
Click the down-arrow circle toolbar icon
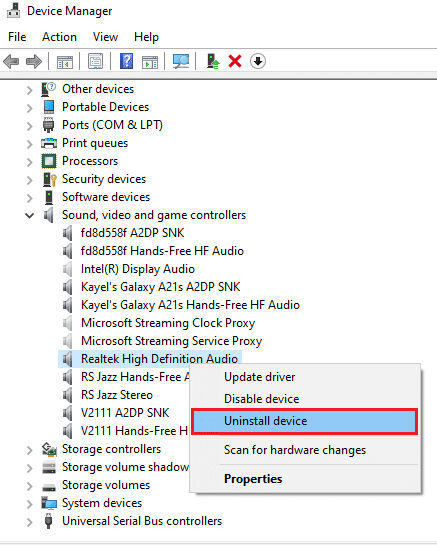pyautogui.click(x=258, y=61)
